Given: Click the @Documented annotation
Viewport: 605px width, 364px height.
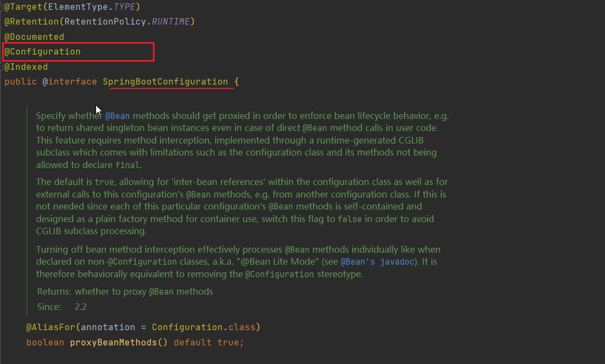Looking at the screenshot, I should click(x=34, y=37).
